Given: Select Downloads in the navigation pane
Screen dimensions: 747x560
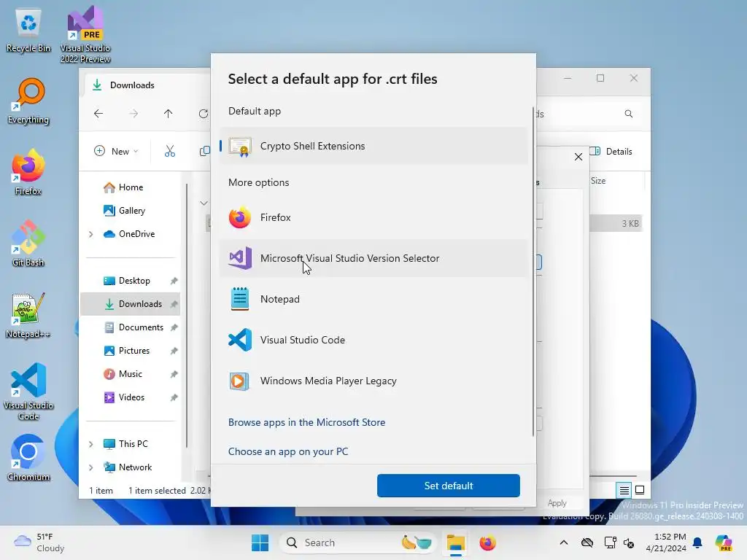Looking at the screenshot, I should [130, 304].
